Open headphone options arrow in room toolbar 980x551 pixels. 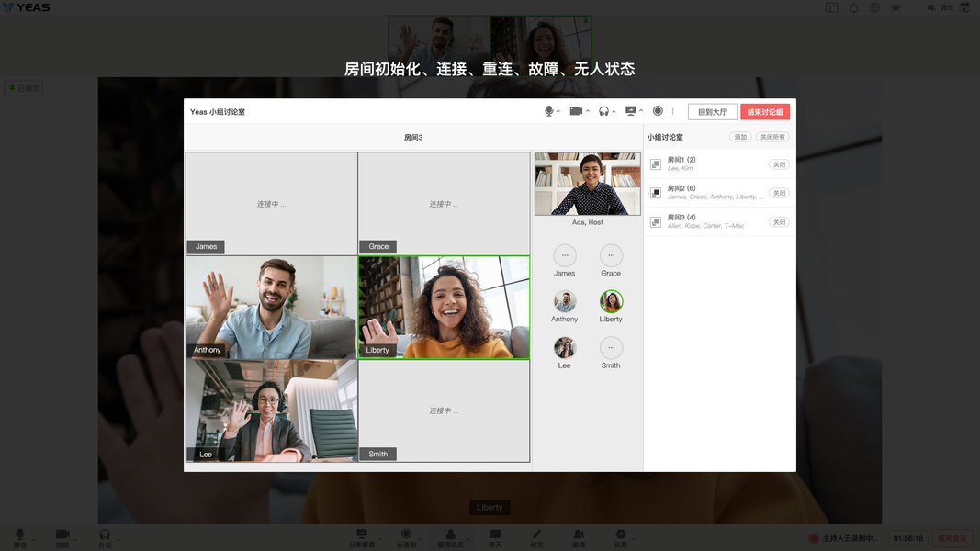(614, 111)
